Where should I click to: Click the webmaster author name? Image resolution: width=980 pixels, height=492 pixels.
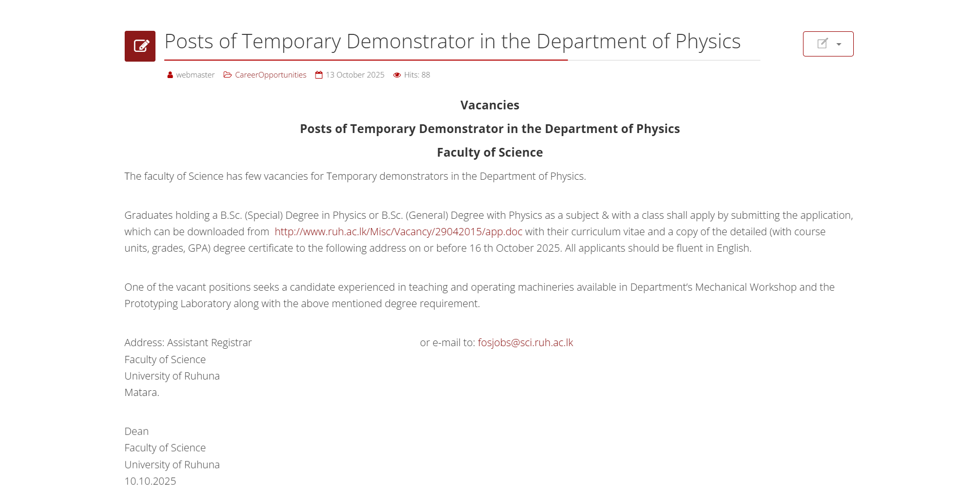pyautogui.click(x=195, y=75)
